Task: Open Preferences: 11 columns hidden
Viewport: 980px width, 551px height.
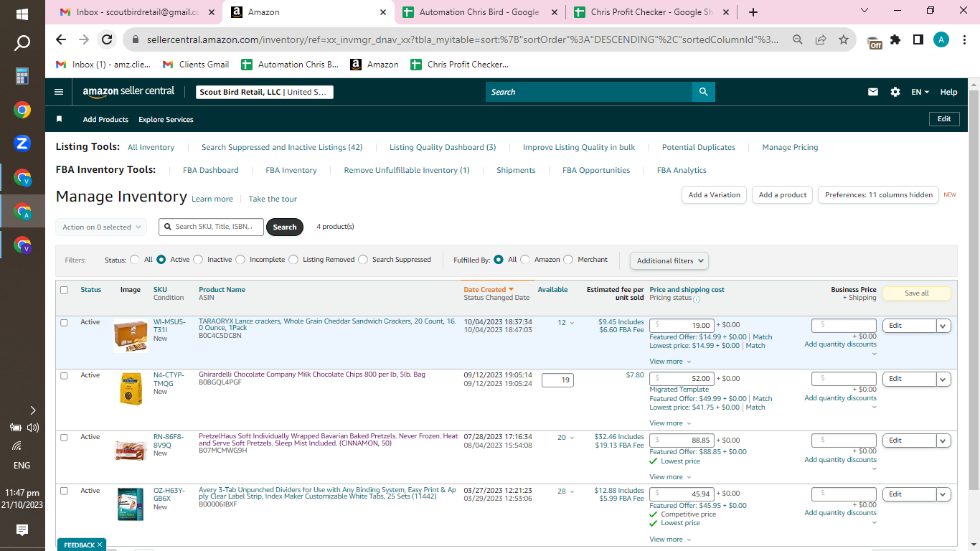Action: (x=878, y=195)
